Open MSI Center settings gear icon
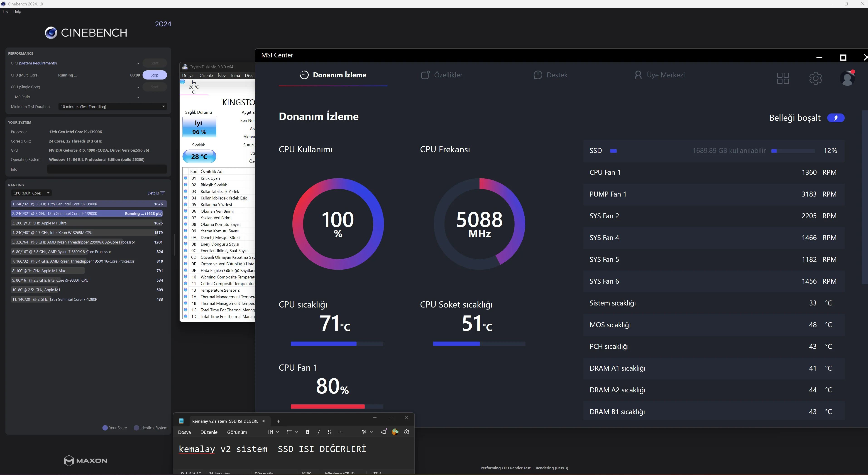 (815, 78)
